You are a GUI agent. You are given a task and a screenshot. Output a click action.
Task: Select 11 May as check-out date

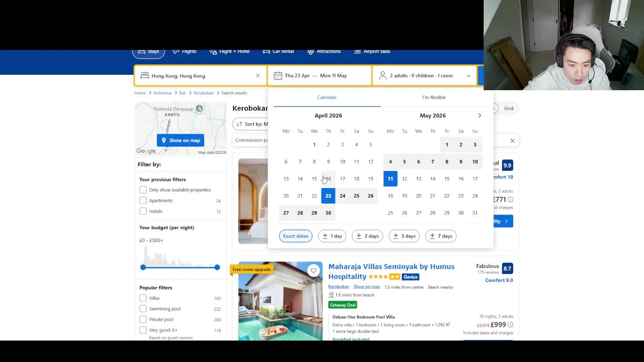click(x=390, y=178)
